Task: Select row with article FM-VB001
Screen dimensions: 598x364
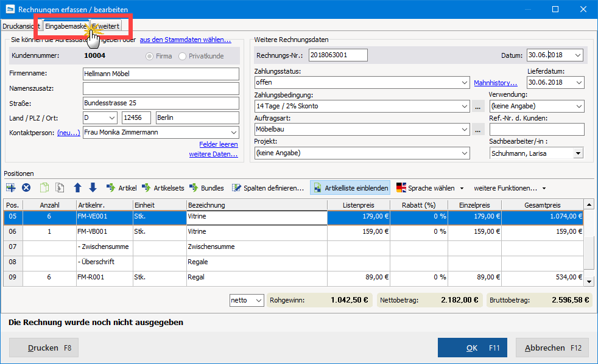Action: pyautogui.click(x=294, y=232)
